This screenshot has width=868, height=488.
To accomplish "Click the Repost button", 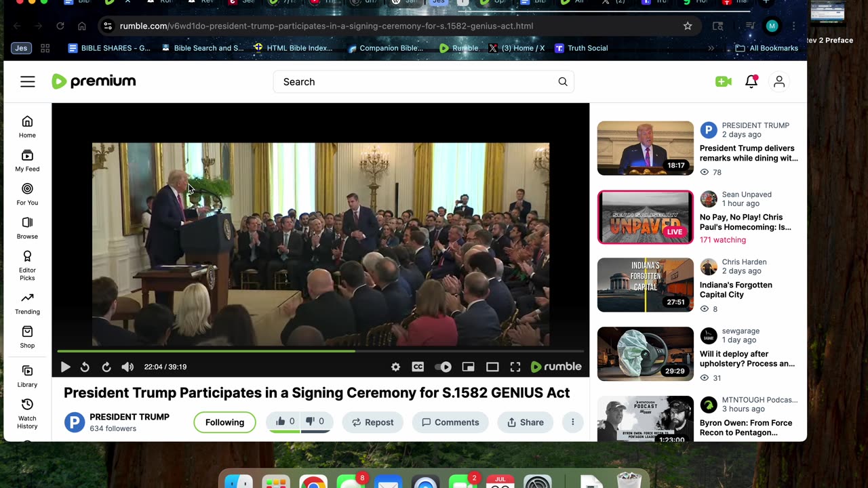I will coord(372,422).
